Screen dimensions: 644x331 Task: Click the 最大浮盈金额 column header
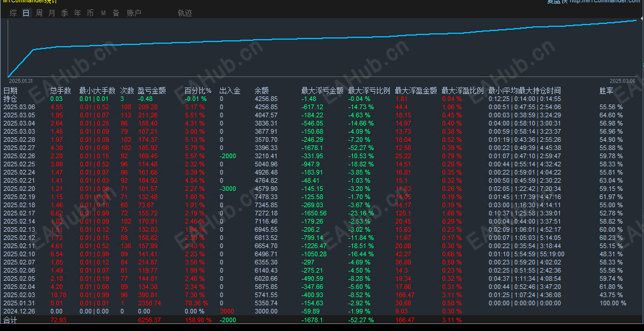[x=416, y=90]
